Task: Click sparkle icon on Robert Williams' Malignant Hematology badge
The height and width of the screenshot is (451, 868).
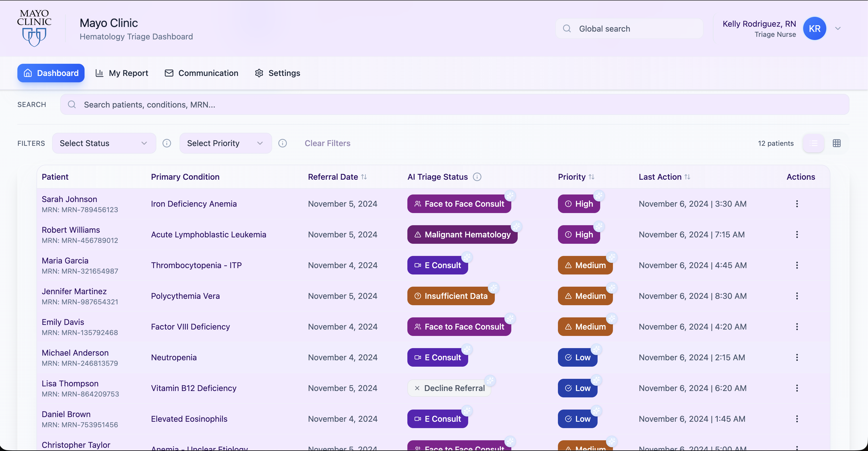Action: coord(516,226)
